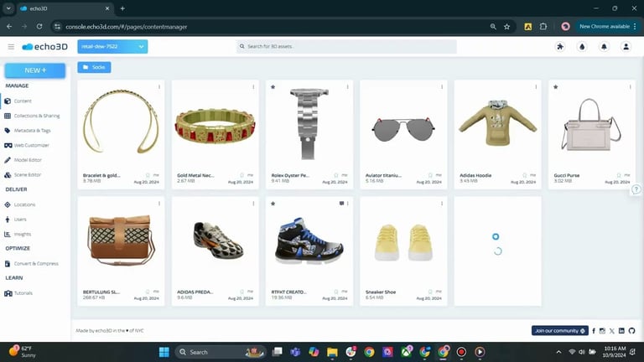Image resolution: width=644 pixels, height=362 pixels.
Task: Open Users page in sidebar
Action: pos(16,220)
